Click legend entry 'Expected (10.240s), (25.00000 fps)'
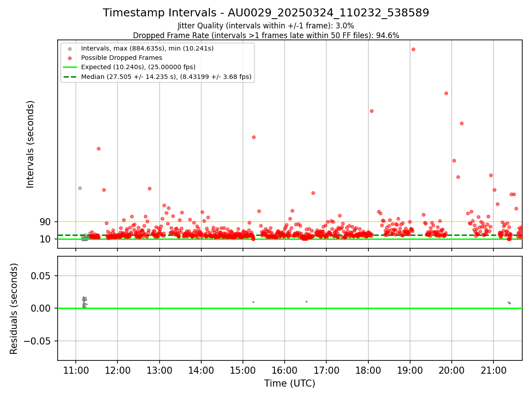532x399 pixels. coord(138,67)
